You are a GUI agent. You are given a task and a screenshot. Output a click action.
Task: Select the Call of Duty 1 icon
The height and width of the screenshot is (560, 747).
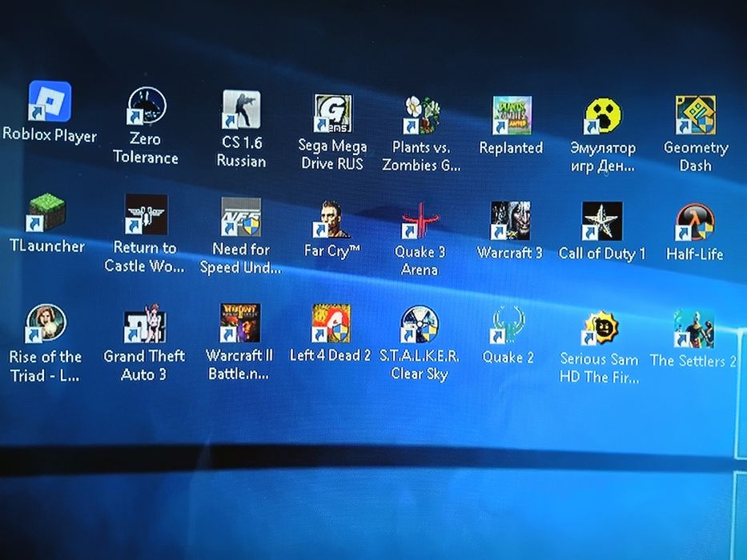(x=602, y=222)
